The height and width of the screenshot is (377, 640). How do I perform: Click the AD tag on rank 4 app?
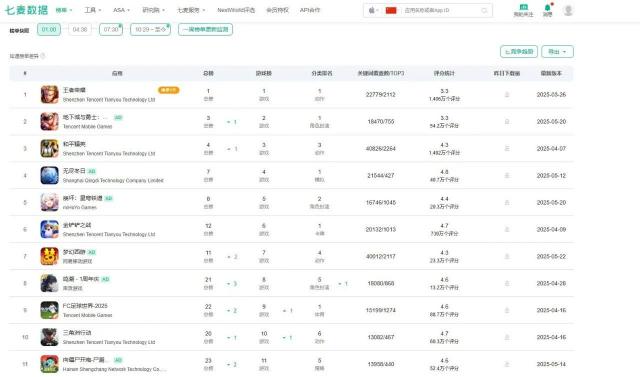coord(92,171)
